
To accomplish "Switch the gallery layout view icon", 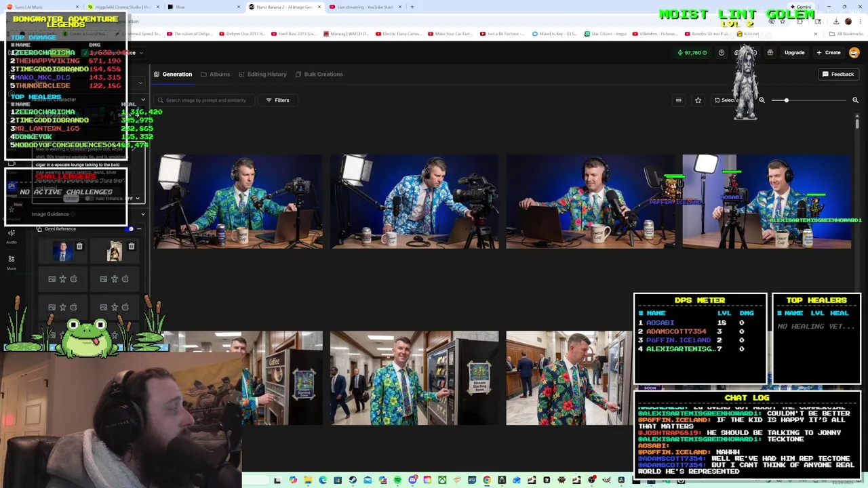I will point(678,100).
